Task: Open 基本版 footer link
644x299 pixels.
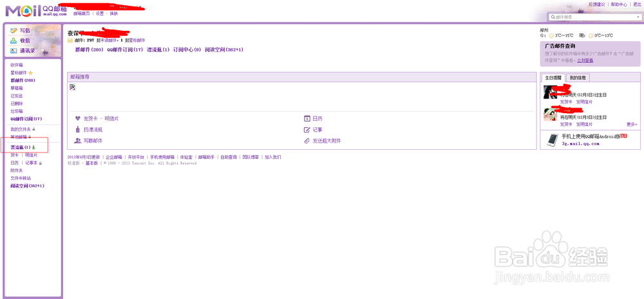Action: (91, 163)
